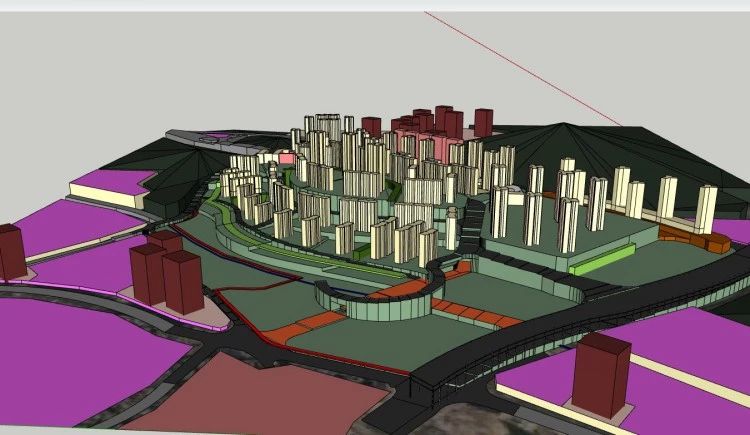Select the small pink low-rise building among the cream towers
Viewport: 750px width, 435px height.
coord(287,157)
